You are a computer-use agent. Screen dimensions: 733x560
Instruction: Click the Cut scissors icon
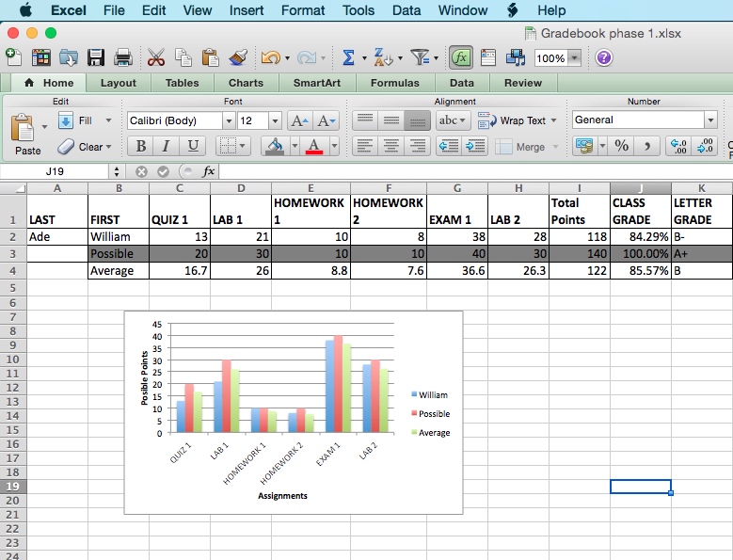(x=157, y=58)
